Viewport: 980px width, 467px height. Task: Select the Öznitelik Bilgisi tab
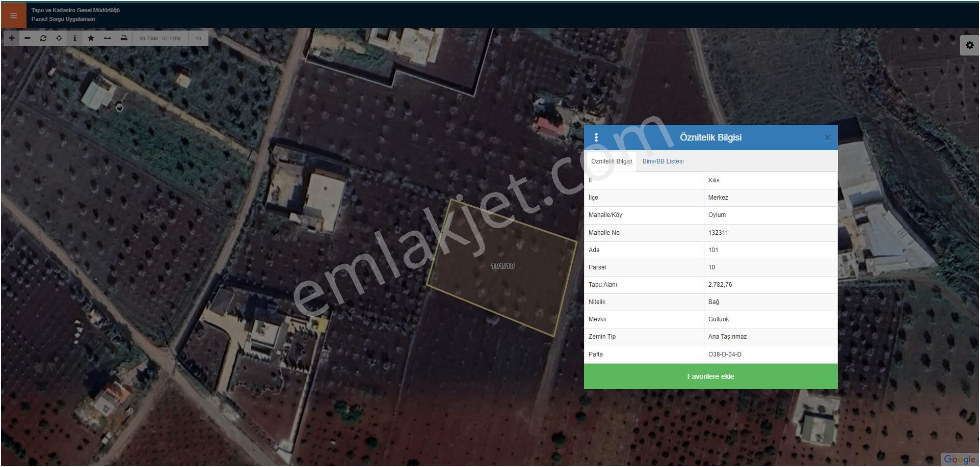[612, 161]
